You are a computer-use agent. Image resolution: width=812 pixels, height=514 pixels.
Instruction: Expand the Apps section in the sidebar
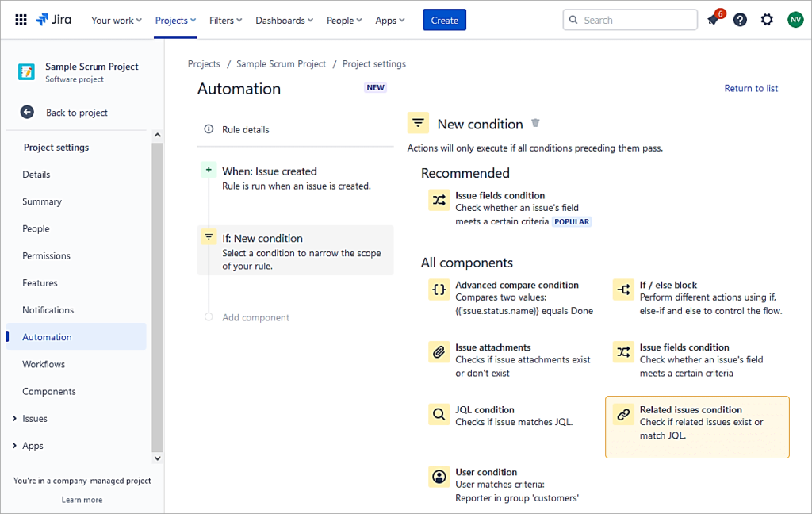coord(33,445)
